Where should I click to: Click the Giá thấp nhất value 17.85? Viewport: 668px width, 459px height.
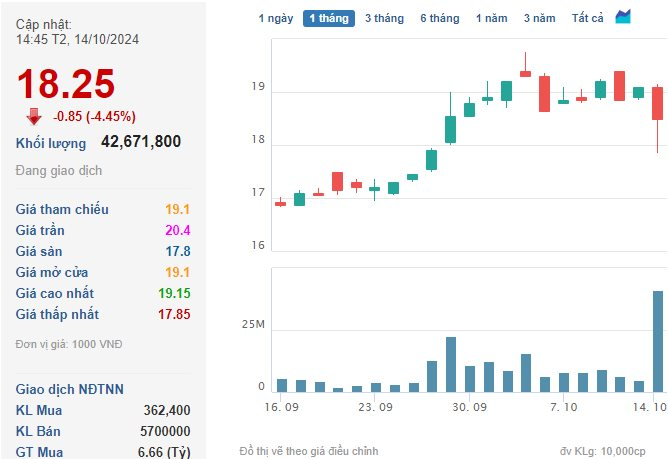(174, 314)
